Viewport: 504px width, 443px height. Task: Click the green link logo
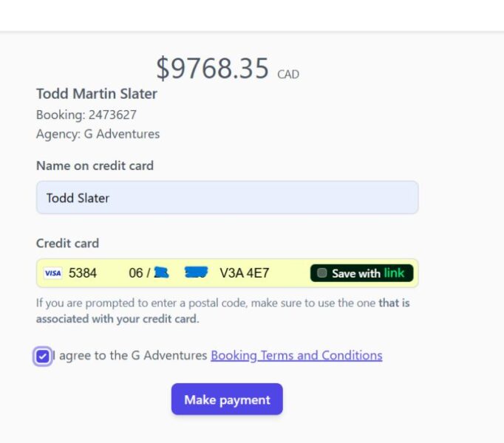(x=394, y=273)
